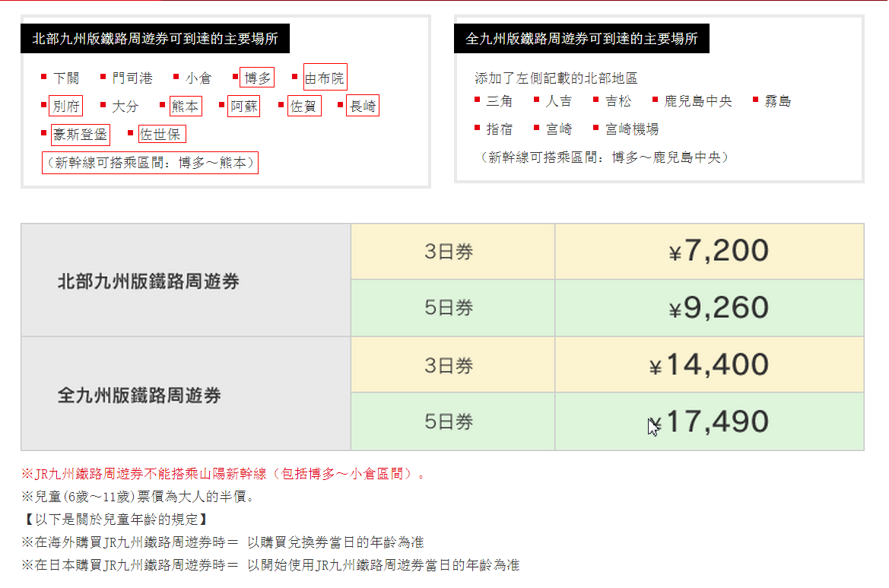889x588 pixels.
Task: Click the boxed 熊本 station name
Action: 186,106
